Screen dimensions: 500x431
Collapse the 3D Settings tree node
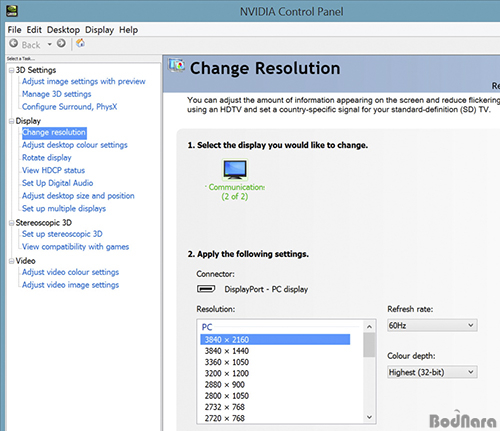[x=11, y=70]
